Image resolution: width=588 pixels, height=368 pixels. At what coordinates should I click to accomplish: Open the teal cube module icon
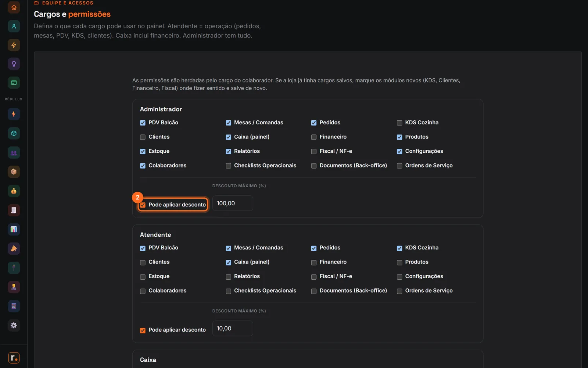(14, 133)
